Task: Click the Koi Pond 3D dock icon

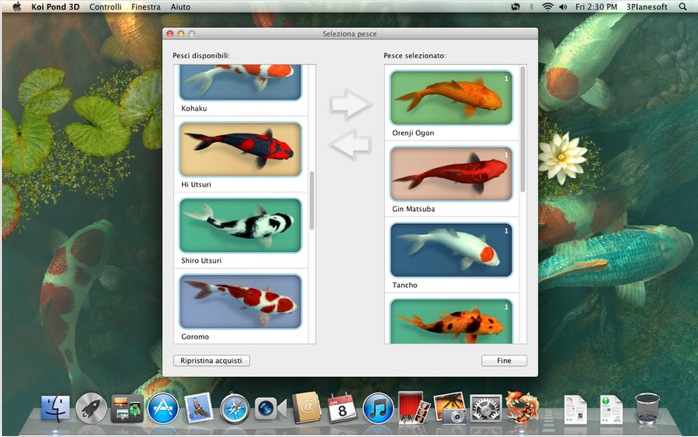Action: coord(522,407)
